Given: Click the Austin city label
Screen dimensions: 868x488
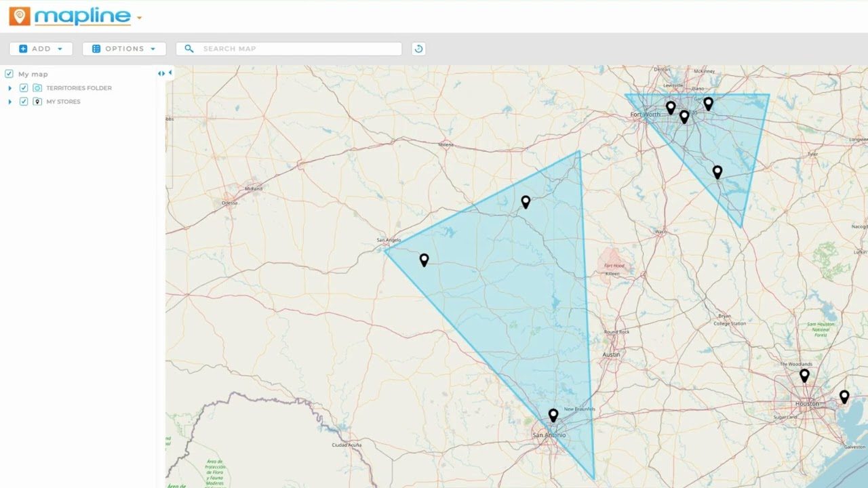Looking at the screenshot, I should pyautogui.click(x=611, y=354).
